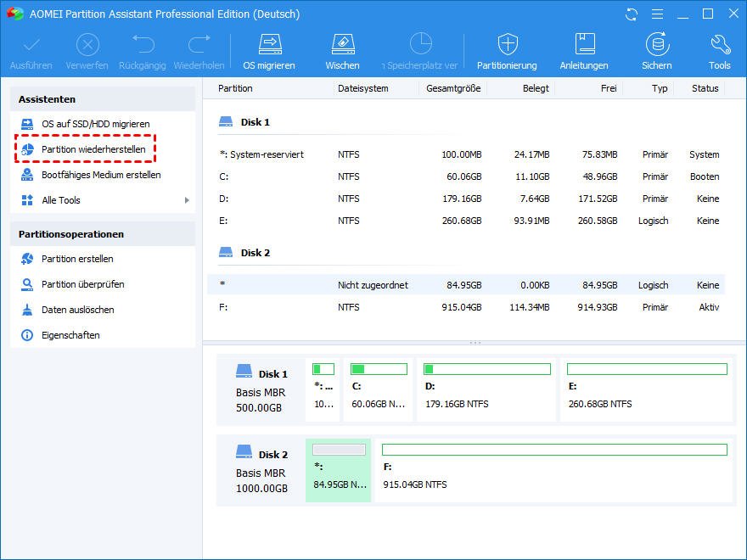
Task: Select the unallocated 84.95GB block on Disk 2
Action: (x=339, y=469)
